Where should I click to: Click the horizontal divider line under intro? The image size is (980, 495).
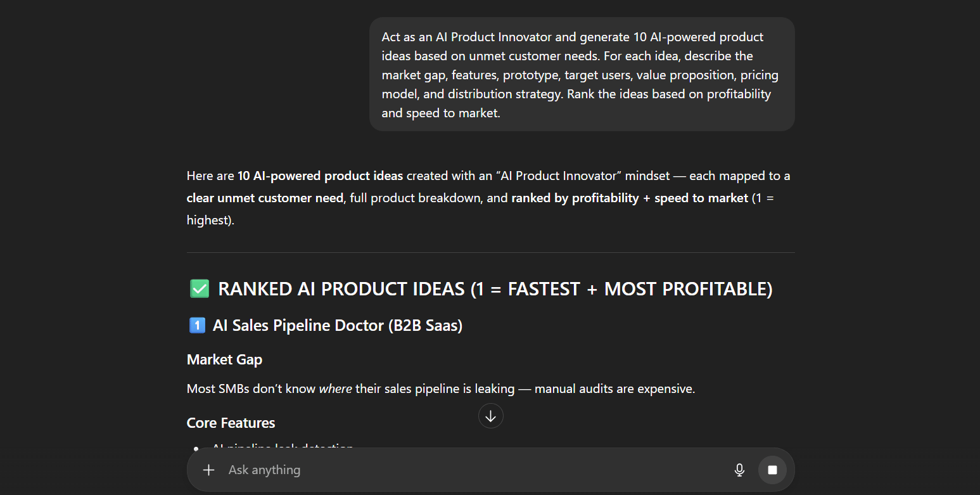click(x=490, y=252)
